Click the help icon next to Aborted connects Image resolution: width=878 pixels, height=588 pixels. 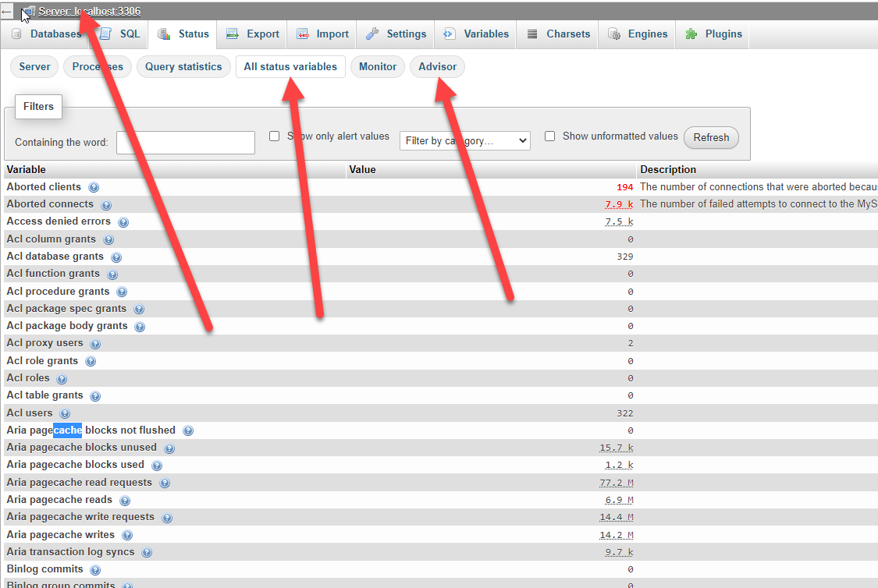click(x=106, y=205)
